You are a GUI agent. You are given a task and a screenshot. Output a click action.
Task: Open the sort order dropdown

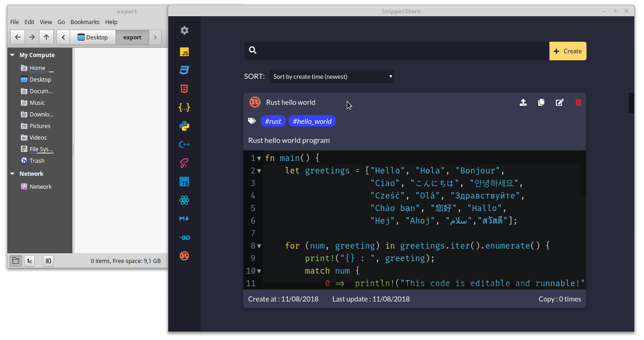(x=332, y=77)
